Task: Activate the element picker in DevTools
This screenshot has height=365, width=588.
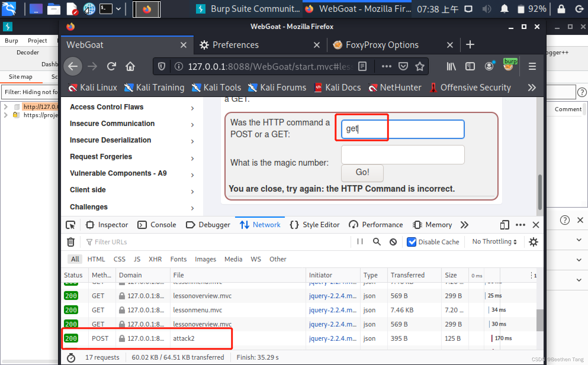Action: click(x=70, y=225)
